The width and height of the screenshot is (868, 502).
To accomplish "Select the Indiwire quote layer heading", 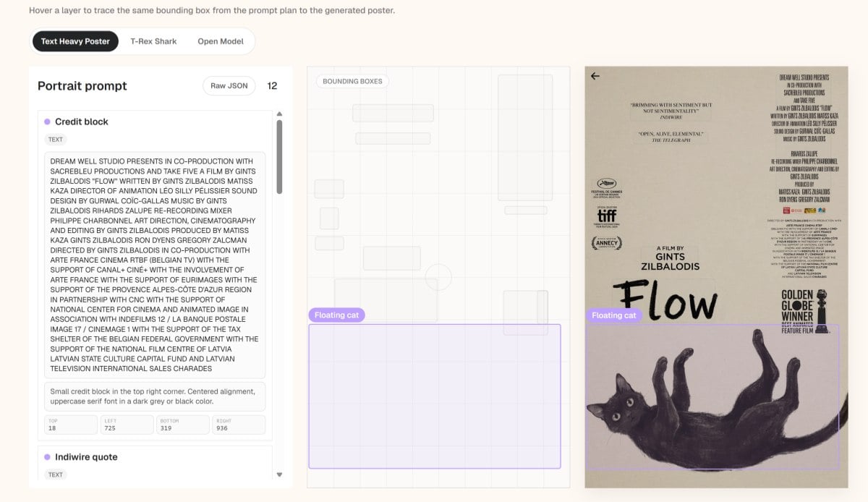I will pyautogui.click(x=86, y=457).
